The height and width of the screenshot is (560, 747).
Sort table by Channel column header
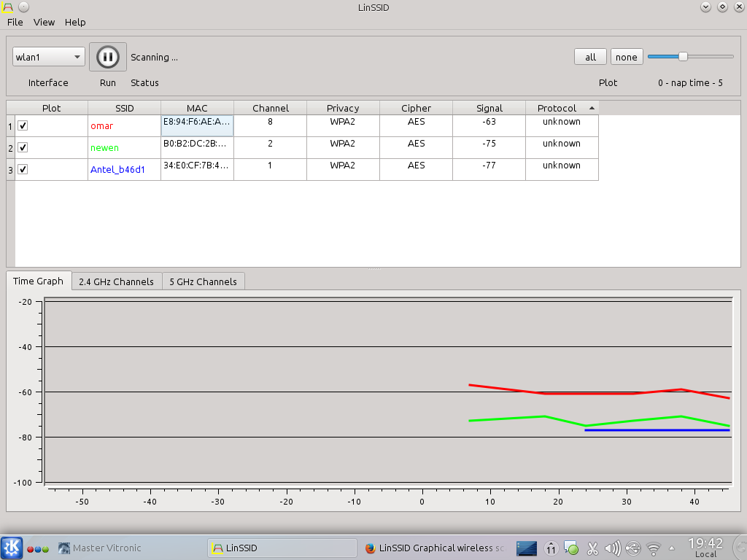pos(270,108)
